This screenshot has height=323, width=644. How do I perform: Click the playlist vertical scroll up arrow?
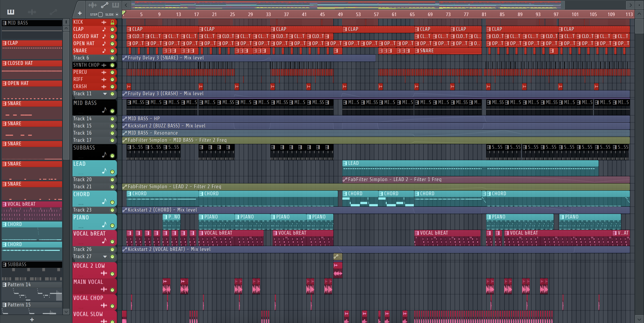639,14
